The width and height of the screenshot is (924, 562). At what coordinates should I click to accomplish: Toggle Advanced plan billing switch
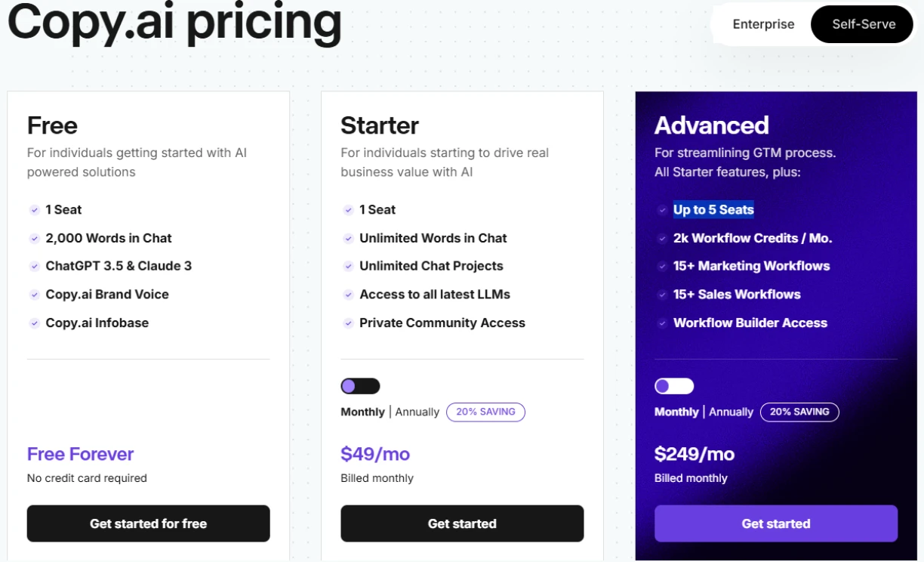[x=674, y=386]
